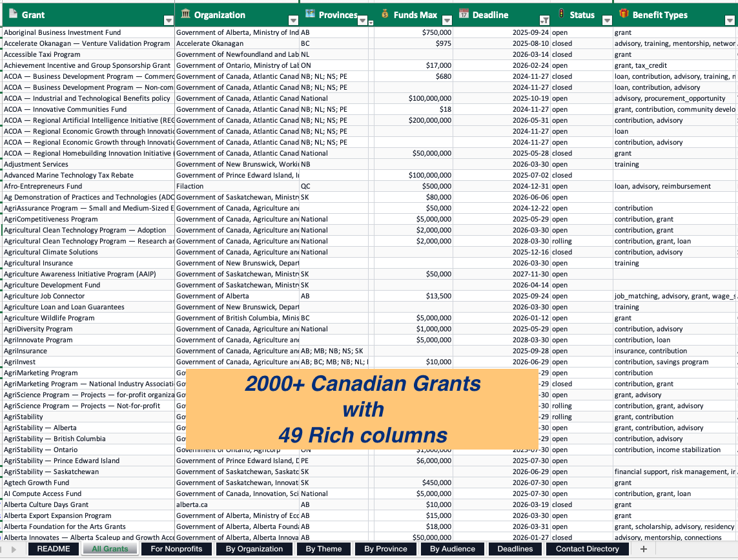
Task: Click the $17,000 Funds Max cell
Action: tap(413, 65)
